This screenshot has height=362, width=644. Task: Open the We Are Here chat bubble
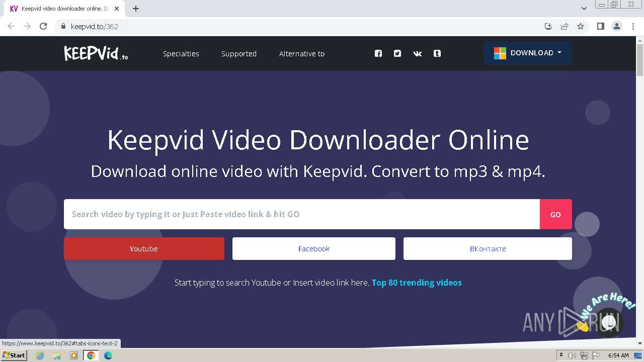point(608,322)
